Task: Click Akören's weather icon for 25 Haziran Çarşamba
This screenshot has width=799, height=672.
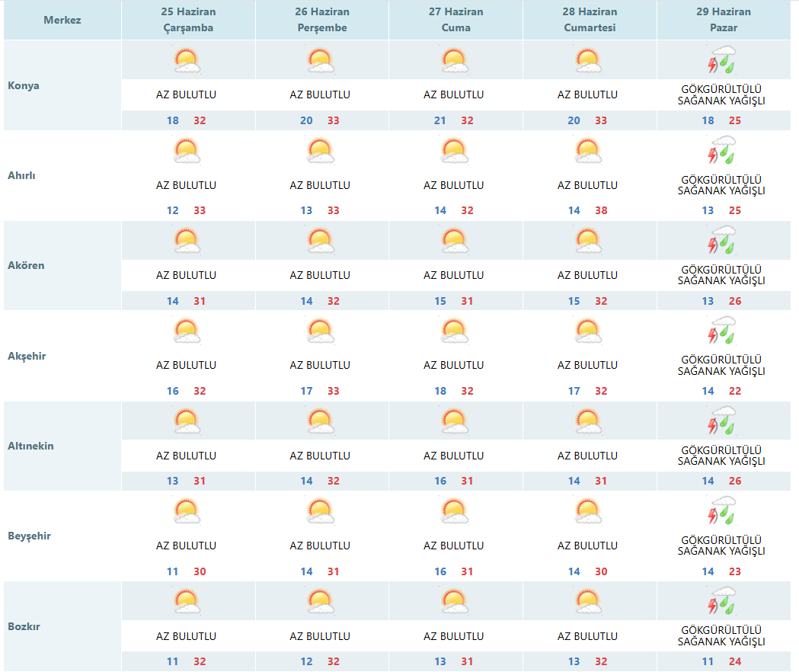Action: tap(187, 242)
